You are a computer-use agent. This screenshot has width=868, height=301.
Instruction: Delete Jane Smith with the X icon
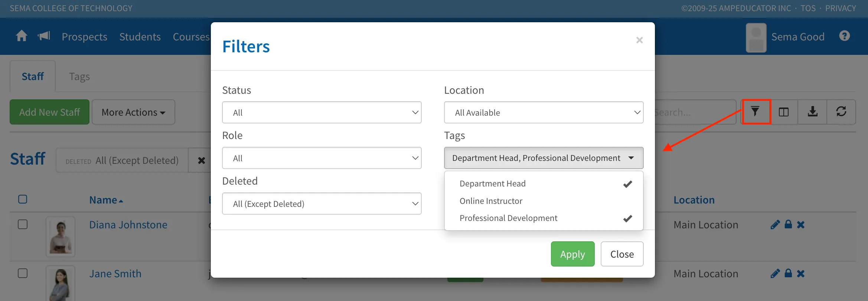(x=801, y=274)
